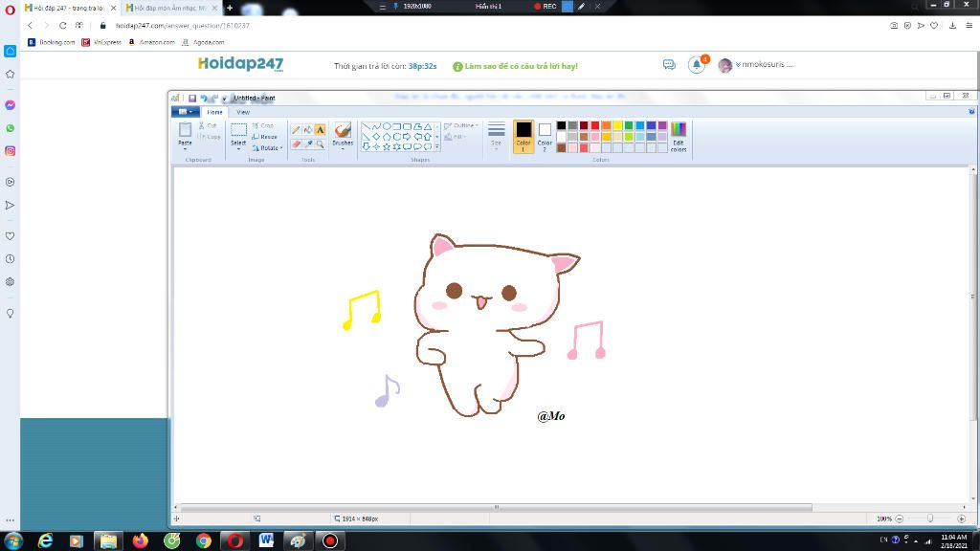Switch to the Home ribbon tab

coord(214,113)
